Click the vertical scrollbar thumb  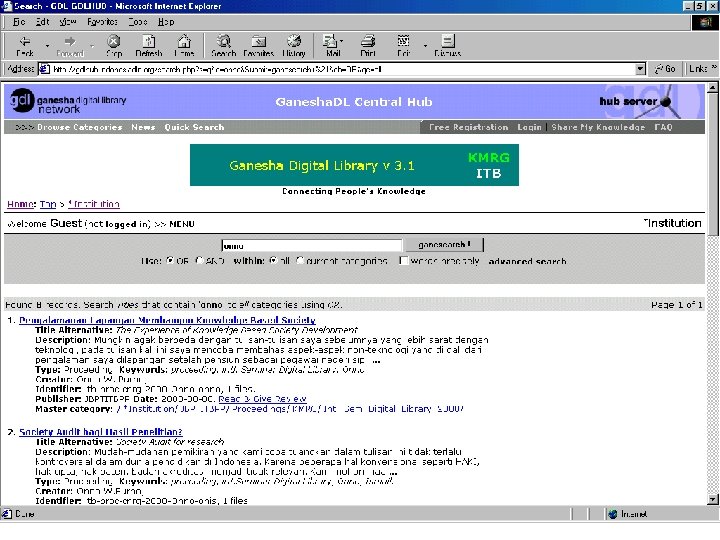(x=713, y=164)
